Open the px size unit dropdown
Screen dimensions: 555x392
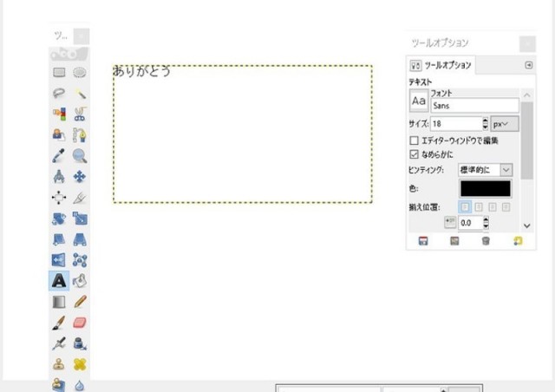499,124
